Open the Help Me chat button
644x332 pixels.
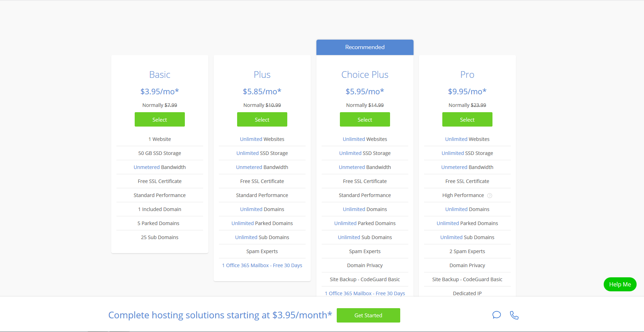pyautogui.click(x=620, y=284)
